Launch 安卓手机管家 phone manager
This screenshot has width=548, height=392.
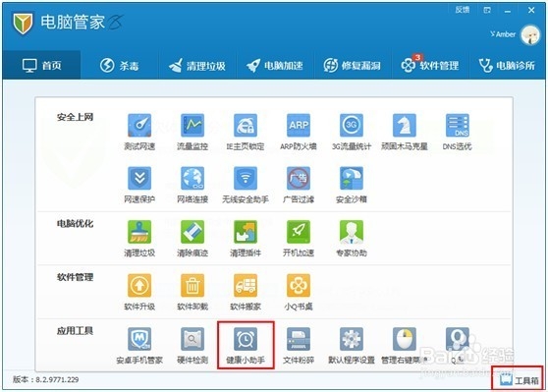139,346
